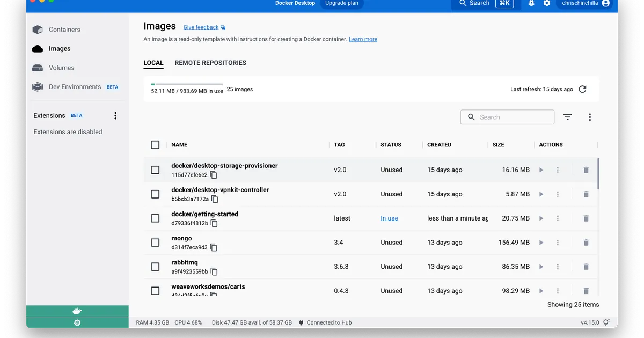Open Settings gear icon in title bar

[547, 3]
